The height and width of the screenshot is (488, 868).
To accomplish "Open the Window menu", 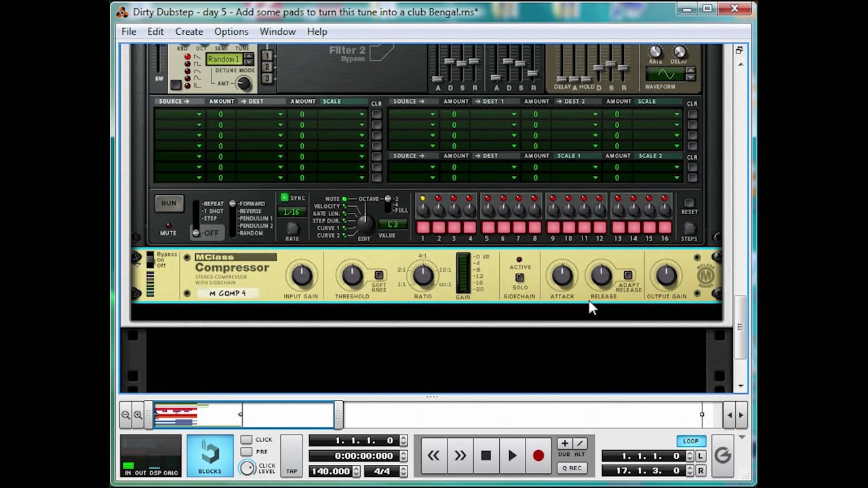I will click(x=277, y=32).
